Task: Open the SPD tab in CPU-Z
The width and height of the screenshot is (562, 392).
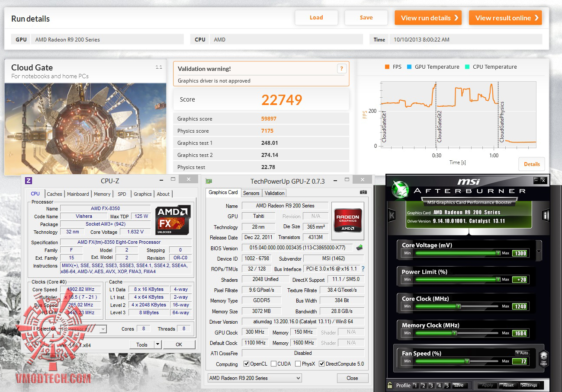Action: tap(122, 194)
